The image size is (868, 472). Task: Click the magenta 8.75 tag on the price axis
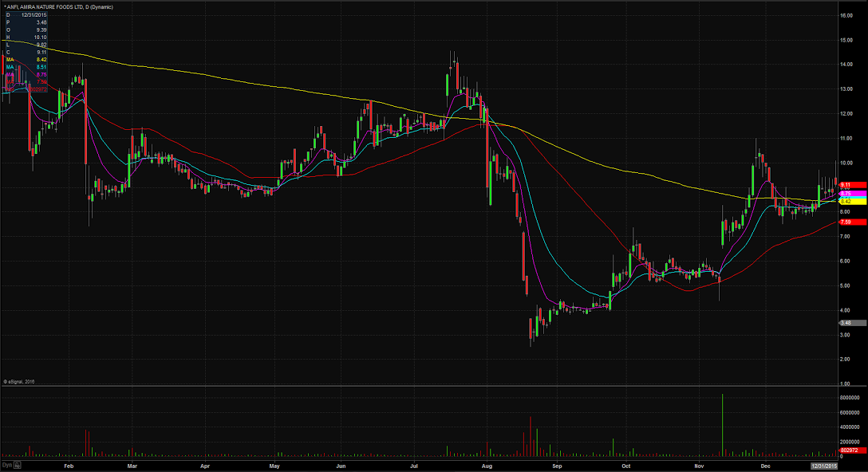[853, 194]
